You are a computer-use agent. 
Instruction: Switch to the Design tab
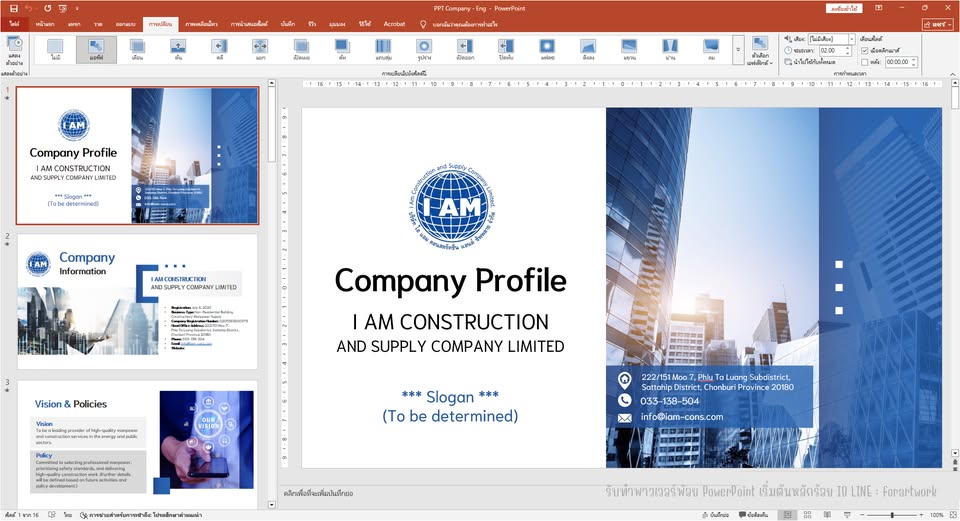pos(126,24)
